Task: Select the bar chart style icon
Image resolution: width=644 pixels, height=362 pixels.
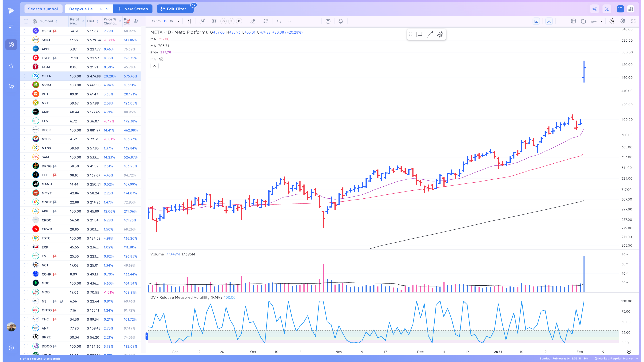Action: coord(190,21)
